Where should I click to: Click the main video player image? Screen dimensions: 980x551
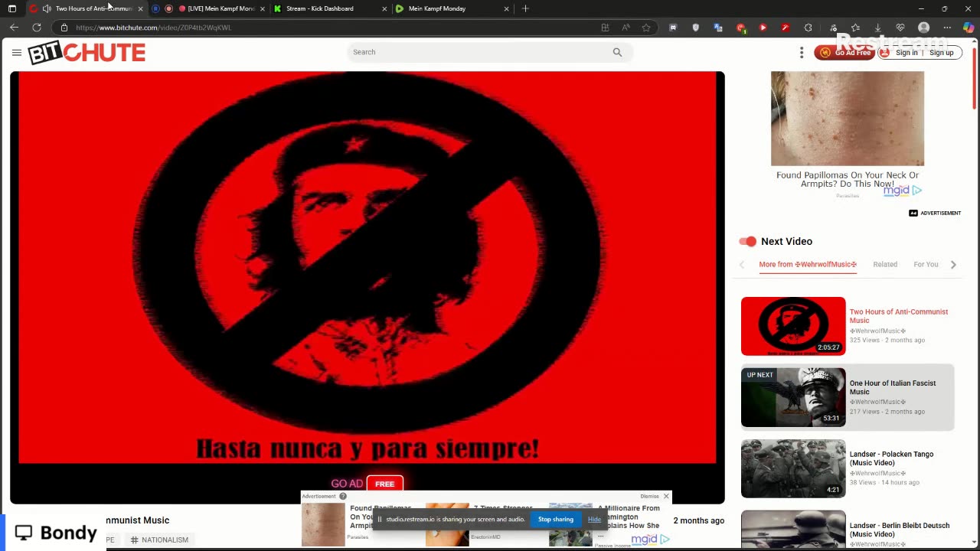pos(367,268)
